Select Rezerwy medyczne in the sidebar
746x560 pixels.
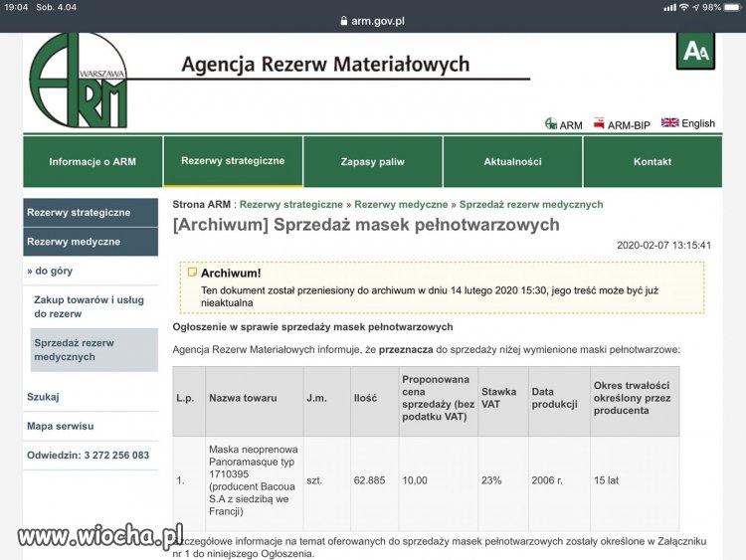(x=91, y=242)
